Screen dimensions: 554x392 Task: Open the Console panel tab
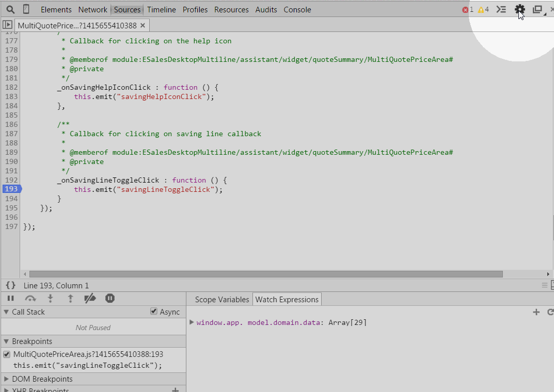297,9
